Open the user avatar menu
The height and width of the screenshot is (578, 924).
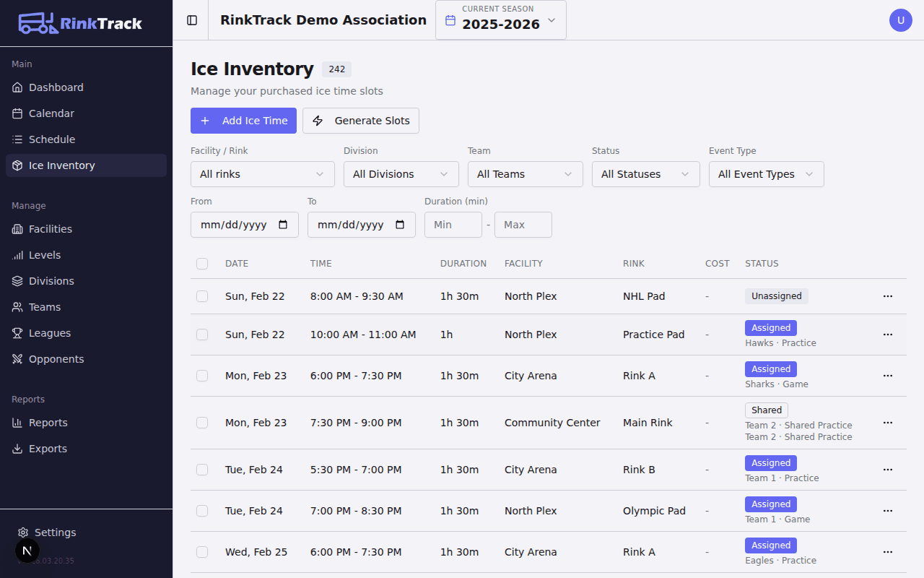point(900,20)
